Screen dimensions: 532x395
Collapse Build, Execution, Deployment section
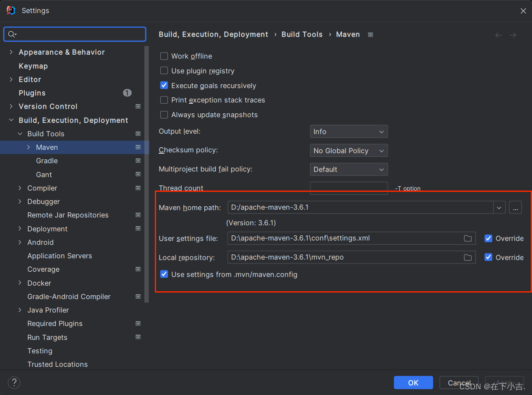11,120
